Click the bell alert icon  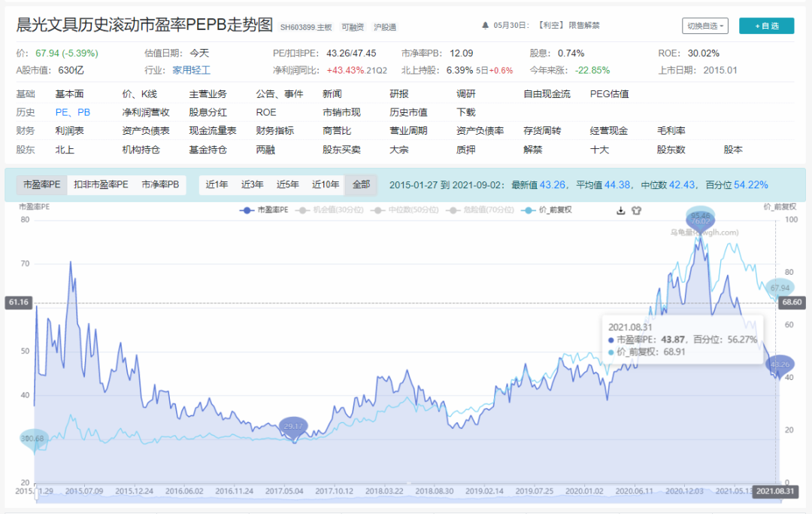[x=485, y=26]
